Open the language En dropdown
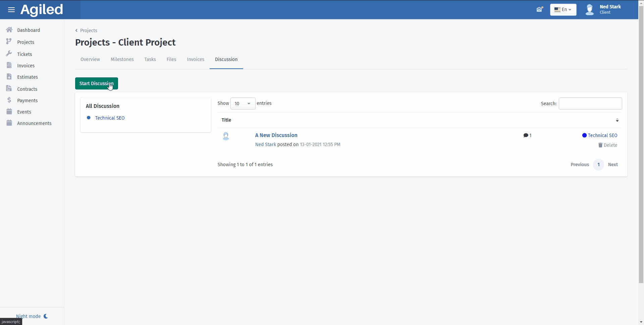Viewport: 644px width, 325px height. pyautogui.click(x=563, y=10)
